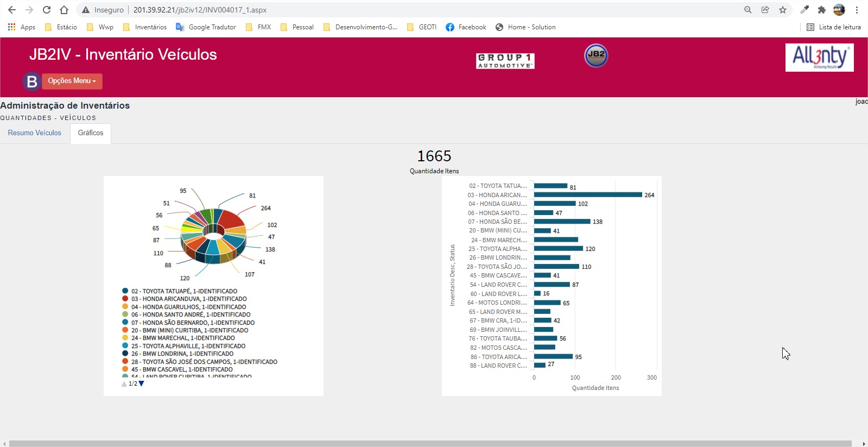Open the Google Tradutor bookmark
The width and height of the screenshot is (868, 447).
206,27
